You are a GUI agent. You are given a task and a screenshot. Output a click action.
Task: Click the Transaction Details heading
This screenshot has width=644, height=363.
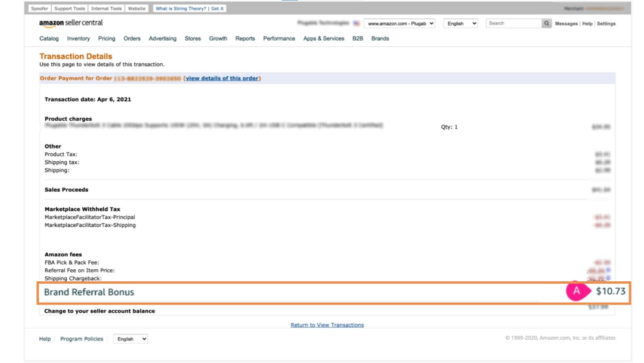point(76,56)
